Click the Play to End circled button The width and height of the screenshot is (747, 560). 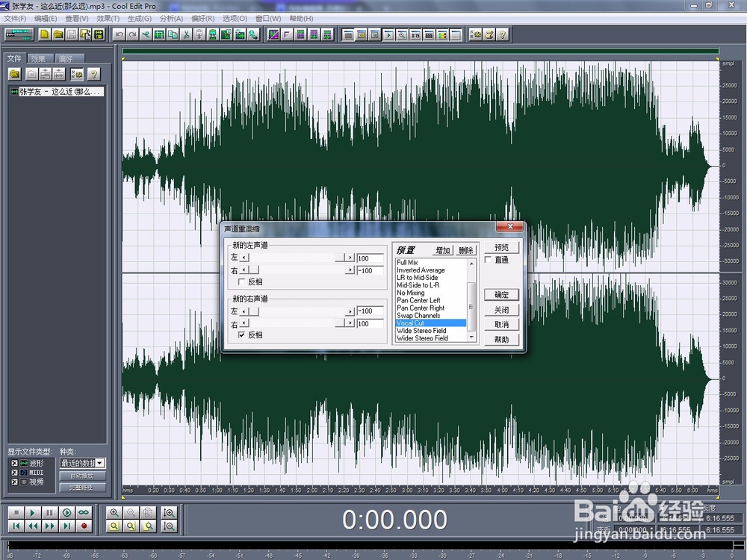(x=67, y=512)
